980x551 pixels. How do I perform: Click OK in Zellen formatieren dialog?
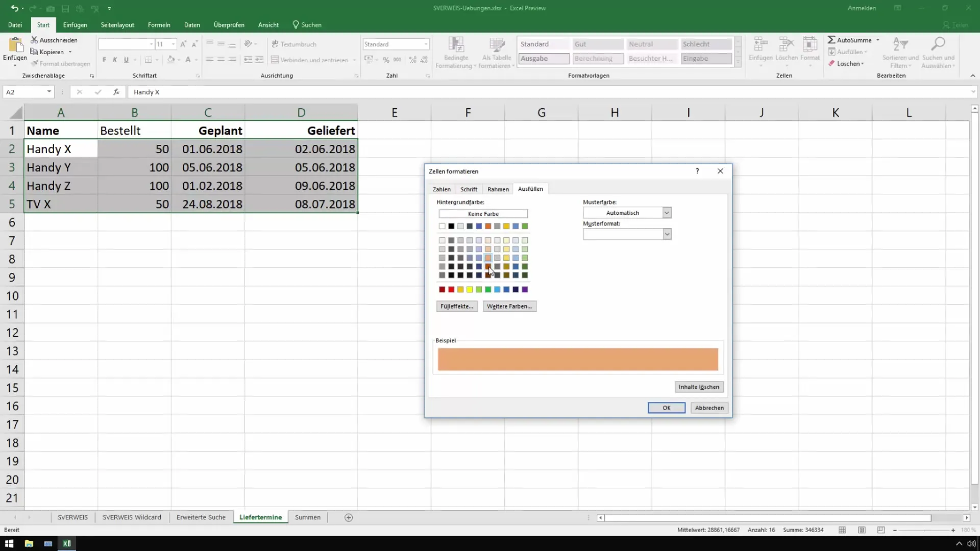pyautogui.click(x=666, y=408)
